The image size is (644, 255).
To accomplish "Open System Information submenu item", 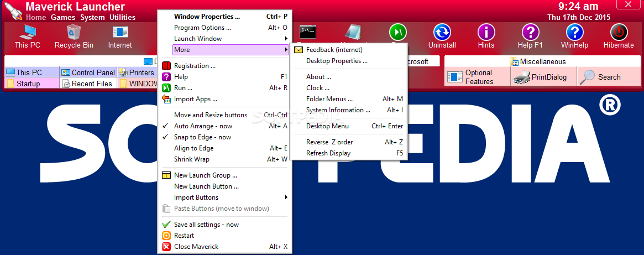I will 348,110.
